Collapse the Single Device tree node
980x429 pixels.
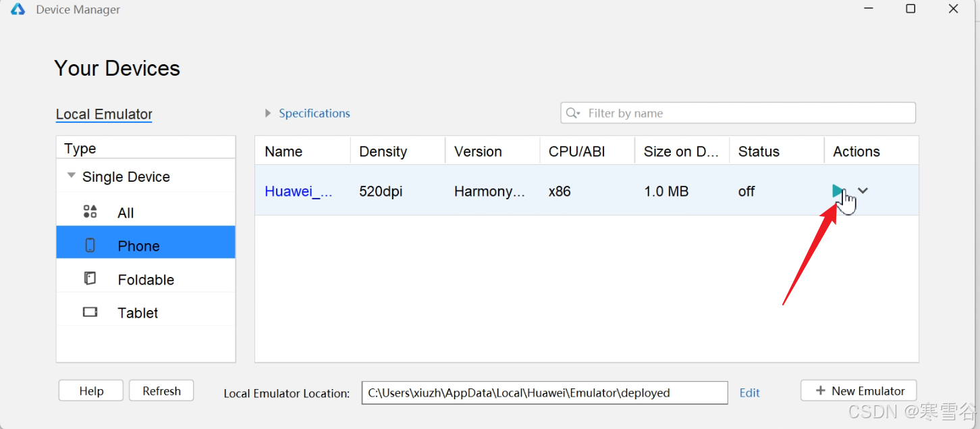pos(71,176)
